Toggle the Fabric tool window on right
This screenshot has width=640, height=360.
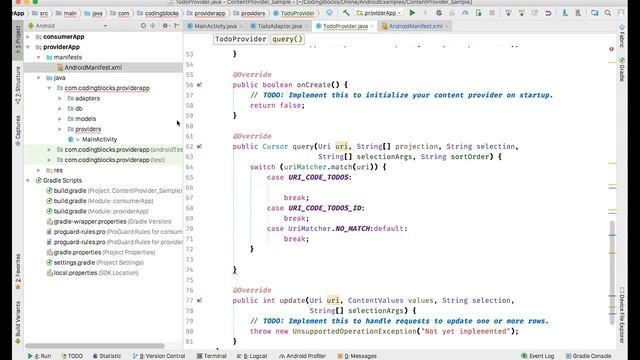(x=622, y=36)
